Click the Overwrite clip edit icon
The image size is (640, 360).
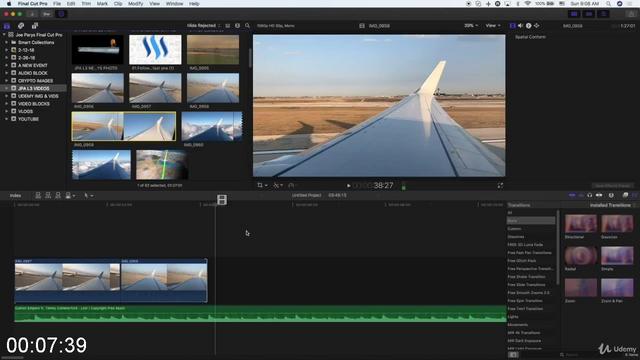(x=68, y=196)
